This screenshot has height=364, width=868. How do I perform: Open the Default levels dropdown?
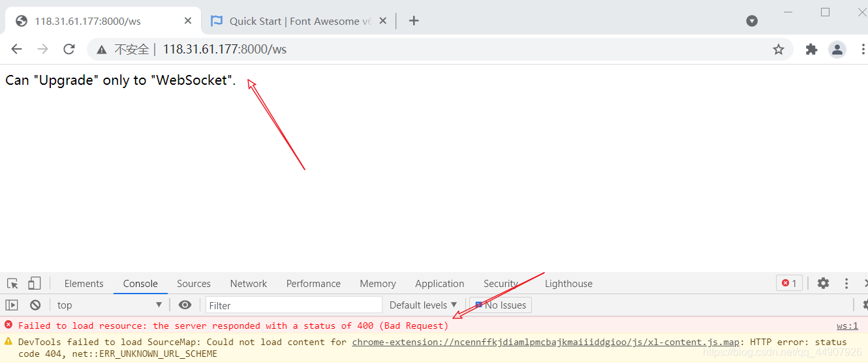click(424, 305)
